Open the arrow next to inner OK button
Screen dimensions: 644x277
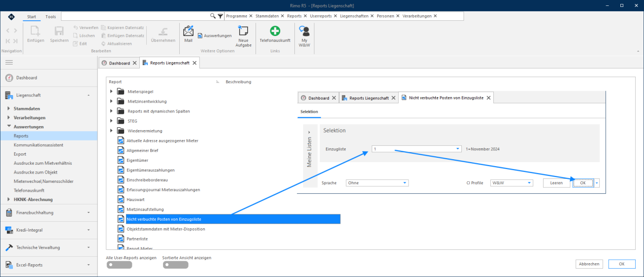pos(597,183)
